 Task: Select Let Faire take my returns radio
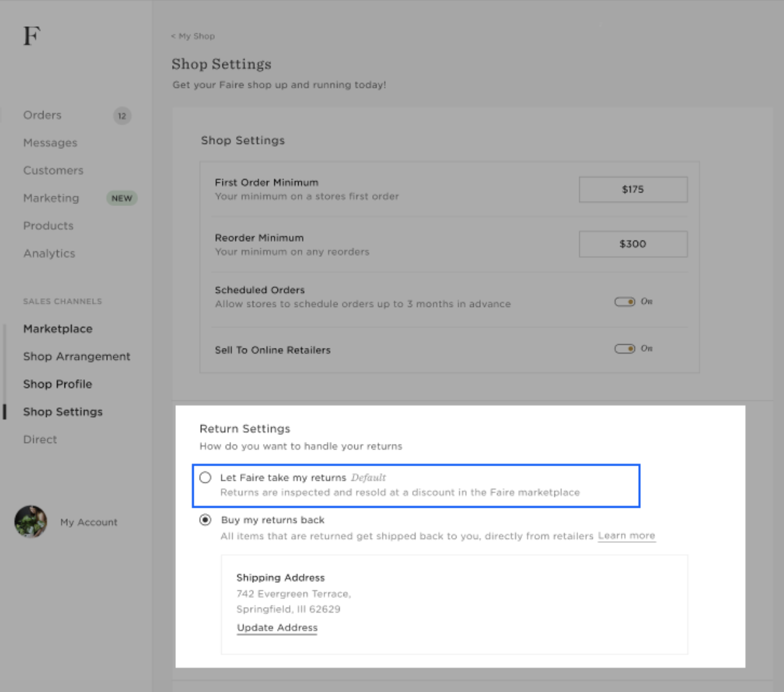[205, 478]
